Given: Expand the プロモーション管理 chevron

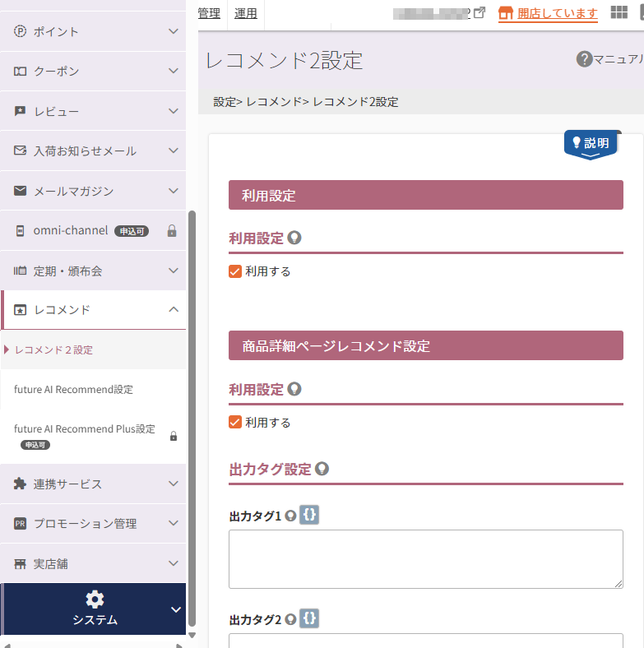Looking at the screenshot, I should pos(174,523).
